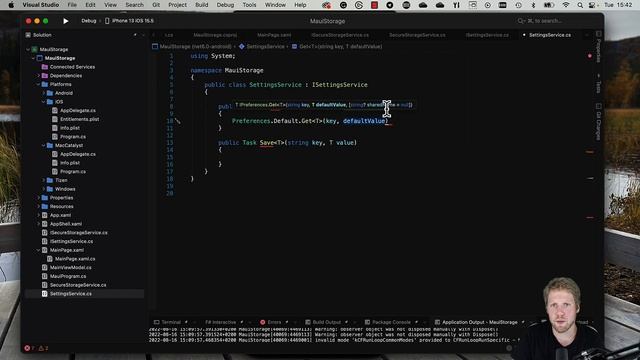Open the Debug menu in the menu bar
The image size is (640, 360).
225,5
